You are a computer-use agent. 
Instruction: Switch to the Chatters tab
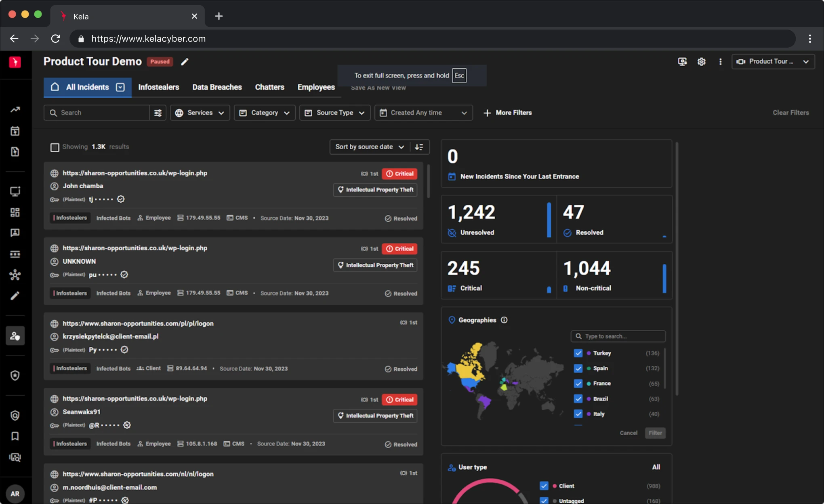pos(269,87)
